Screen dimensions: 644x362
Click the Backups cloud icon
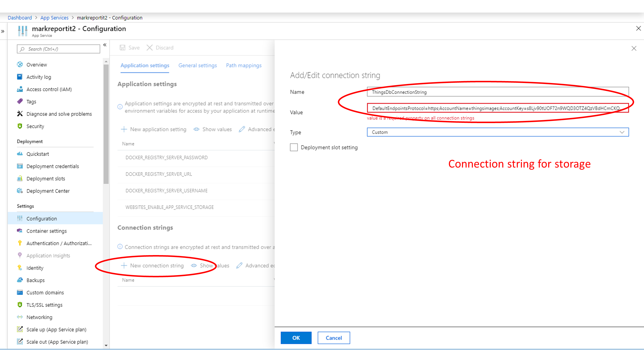20,280
